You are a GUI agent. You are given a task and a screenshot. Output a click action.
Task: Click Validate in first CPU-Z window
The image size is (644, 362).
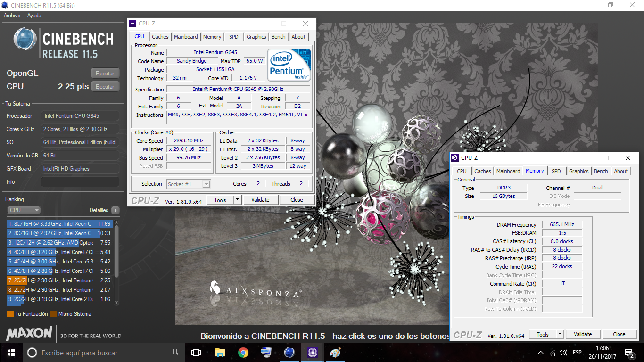pyautogui.click(x=260, y=200)
